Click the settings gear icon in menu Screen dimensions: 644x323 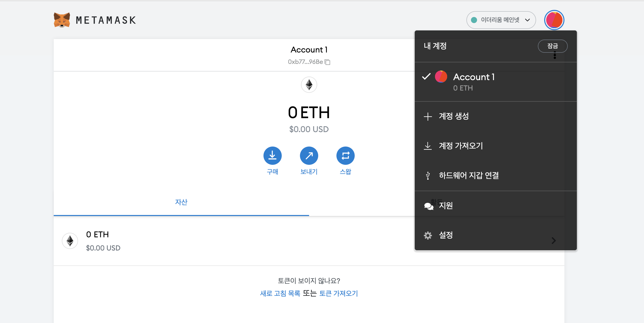point(428,235)
